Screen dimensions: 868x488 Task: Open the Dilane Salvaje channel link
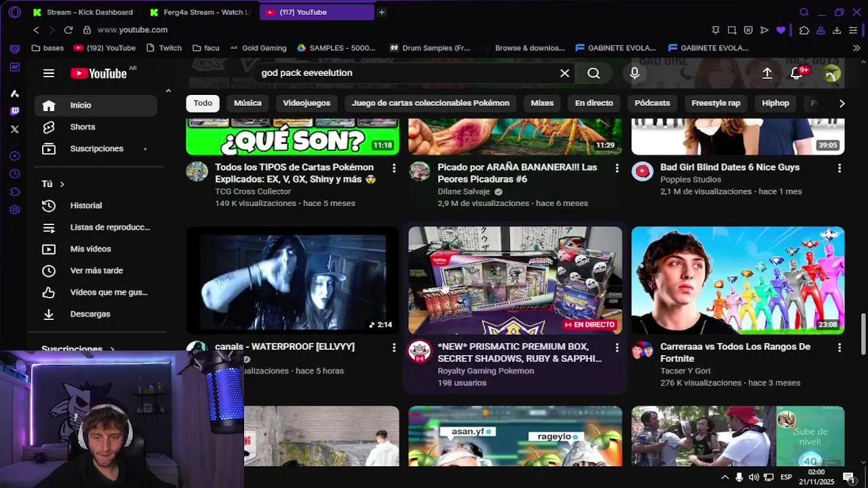point(464,192)
